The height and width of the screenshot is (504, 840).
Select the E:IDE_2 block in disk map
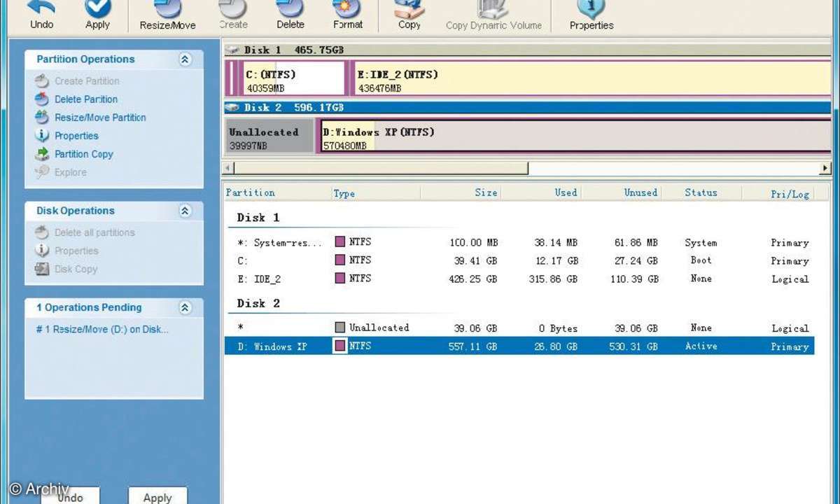tap(592, 78)
